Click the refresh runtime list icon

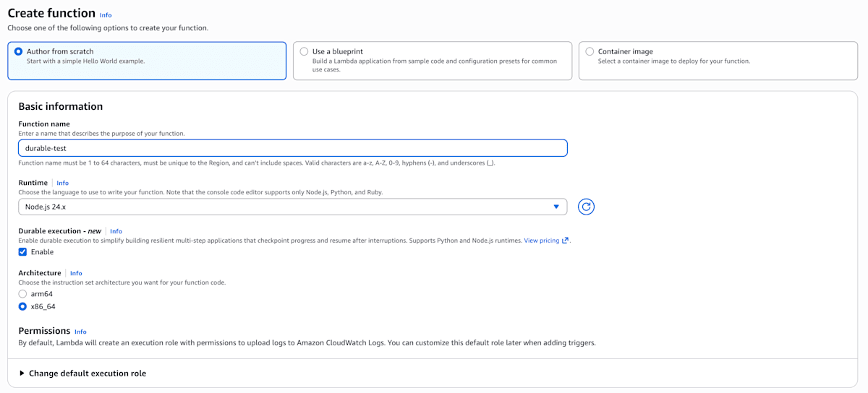[x=586, y=207]
